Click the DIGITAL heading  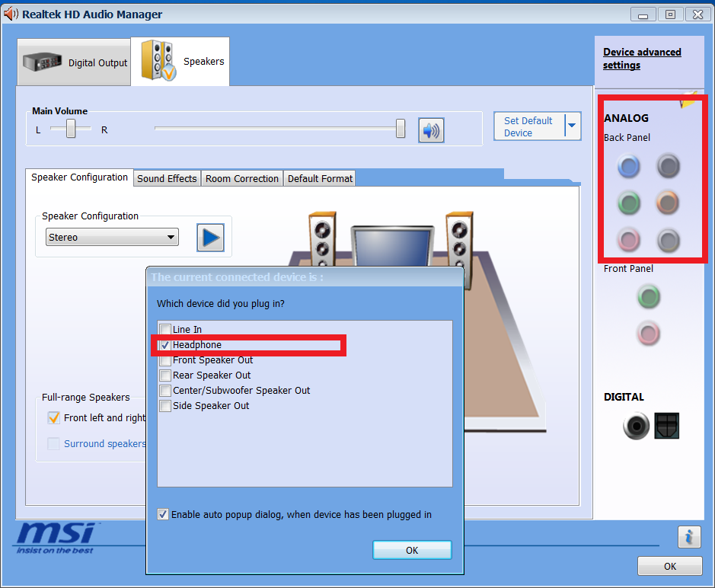pos(624,397)
